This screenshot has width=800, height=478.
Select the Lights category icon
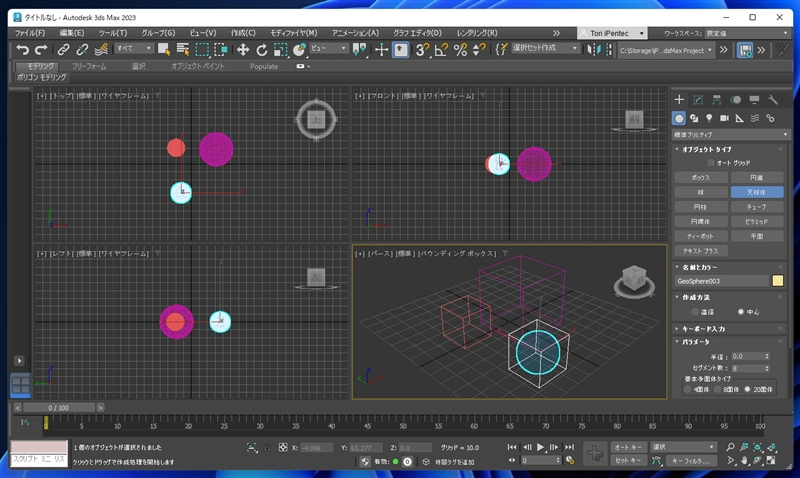click(709, 118)
